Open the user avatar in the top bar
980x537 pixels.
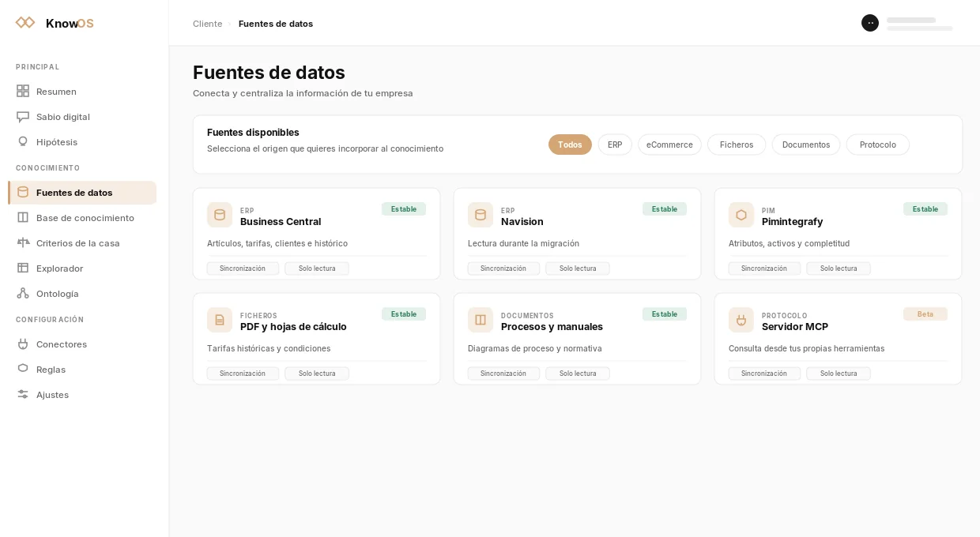tap(870, 23)
